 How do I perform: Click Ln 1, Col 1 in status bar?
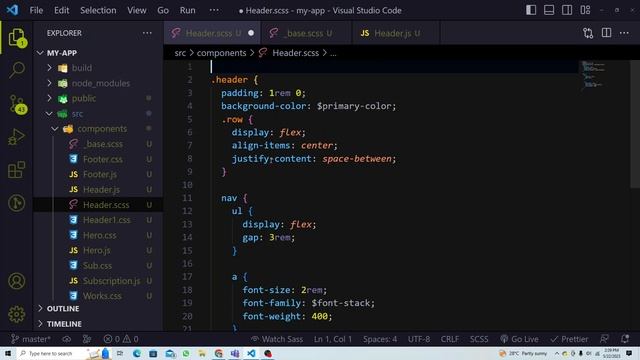[333, 339]
